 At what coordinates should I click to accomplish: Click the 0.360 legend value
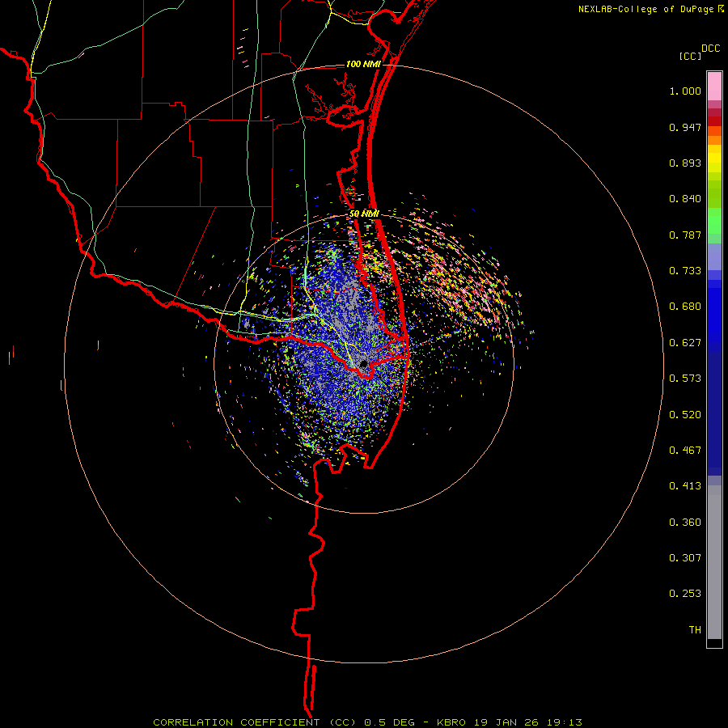[685, 523]
